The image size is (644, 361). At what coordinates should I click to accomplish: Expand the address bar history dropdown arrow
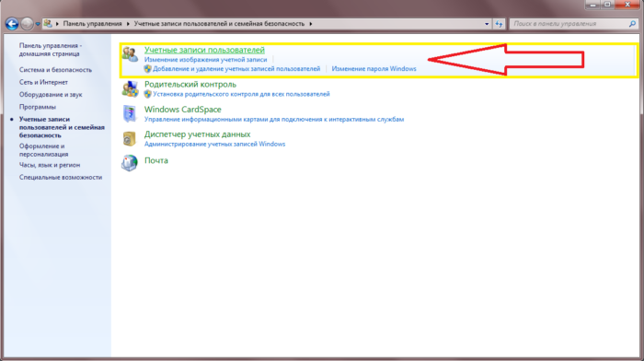coord(487,24)
